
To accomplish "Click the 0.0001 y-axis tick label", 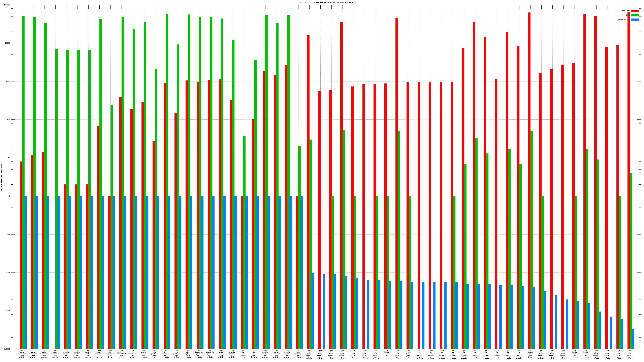I will coord(7,349).
